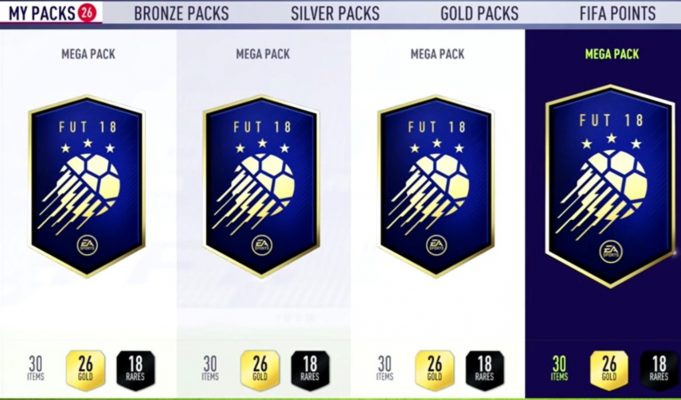
Task: Click the 18 Rares badge of third pack
Action: [x=485, y=370]
